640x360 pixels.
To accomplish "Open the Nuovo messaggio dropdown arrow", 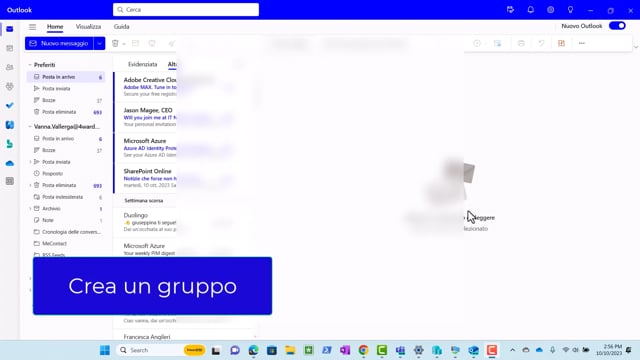I will point(99,43).
